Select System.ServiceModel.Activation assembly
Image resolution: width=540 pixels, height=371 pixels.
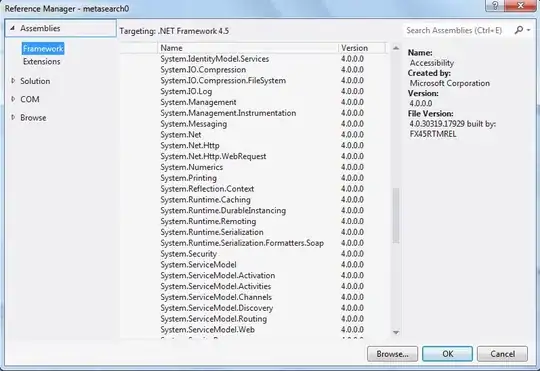click(255, 276)
